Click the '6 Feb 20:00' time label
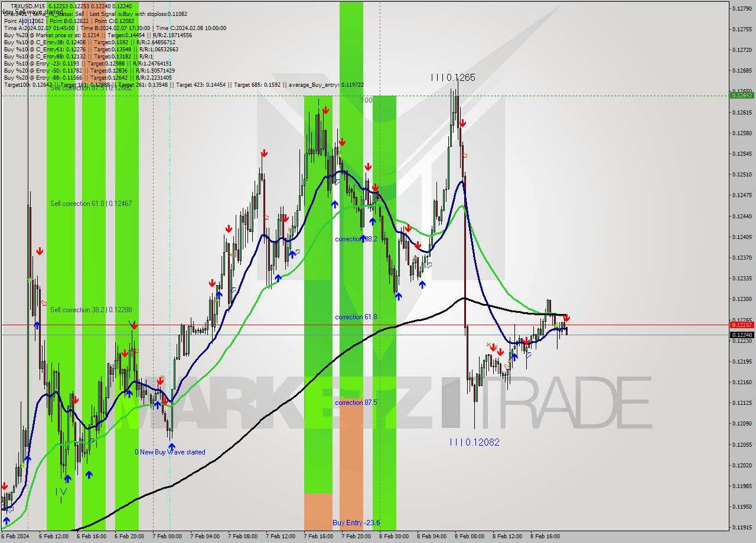 click(x=130, y=537)
